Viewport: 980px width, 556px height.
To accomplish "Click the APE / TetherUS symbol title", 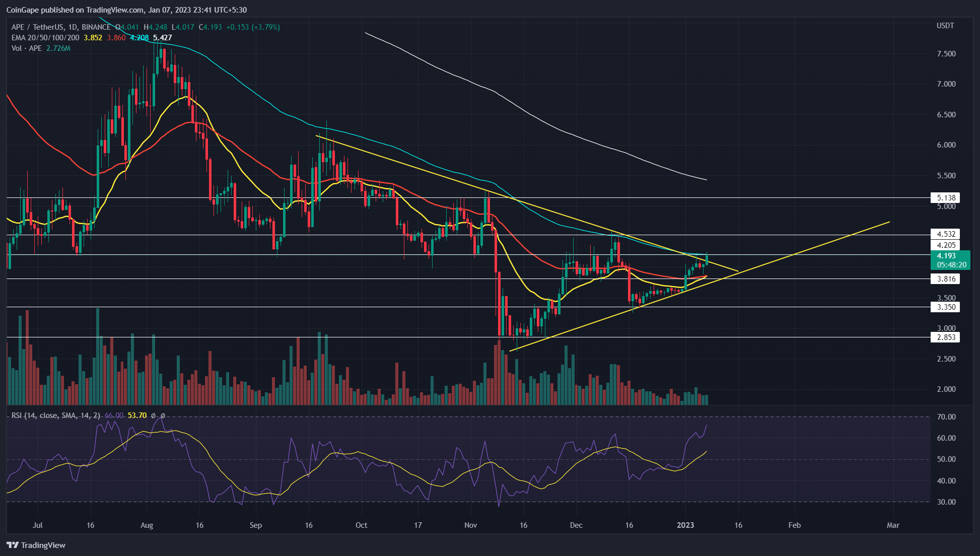I will point(60,27).
